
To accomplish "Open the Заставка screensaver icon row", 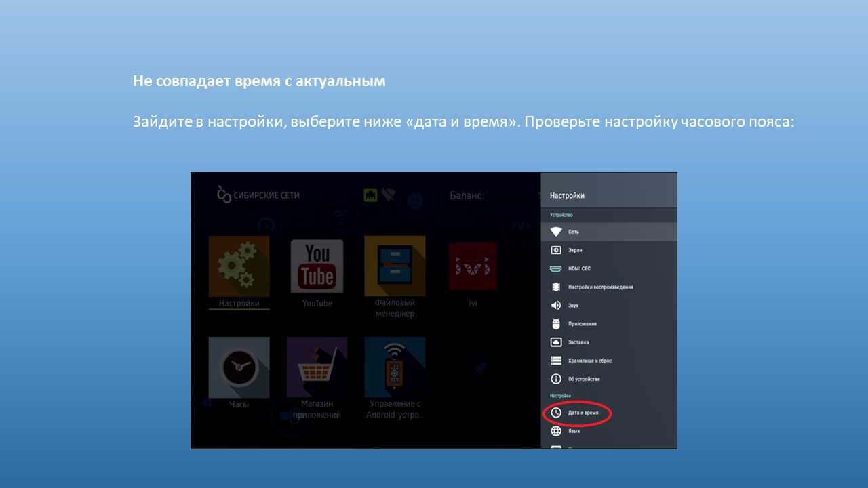I will 609,342.
